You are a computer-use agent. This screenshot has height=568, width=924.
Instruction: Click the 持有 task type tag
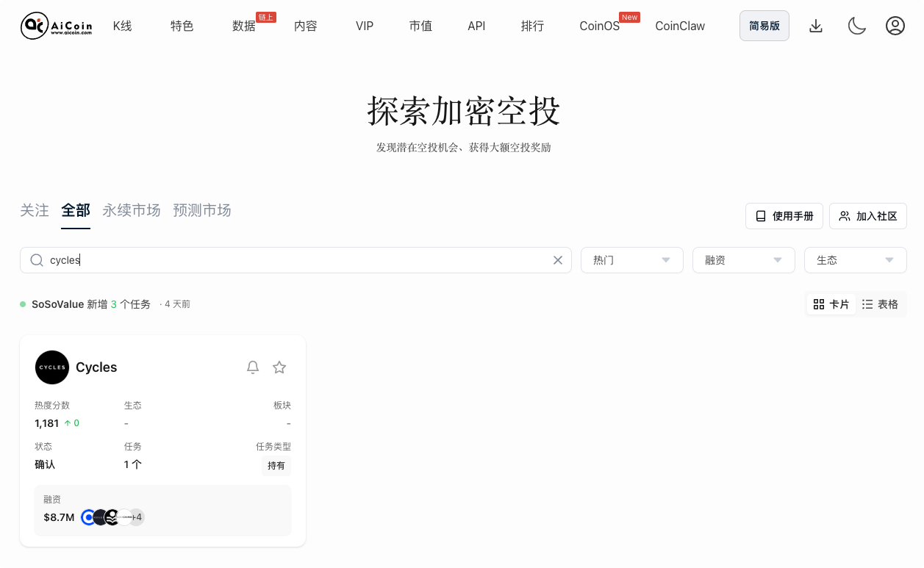pos(276,466)
